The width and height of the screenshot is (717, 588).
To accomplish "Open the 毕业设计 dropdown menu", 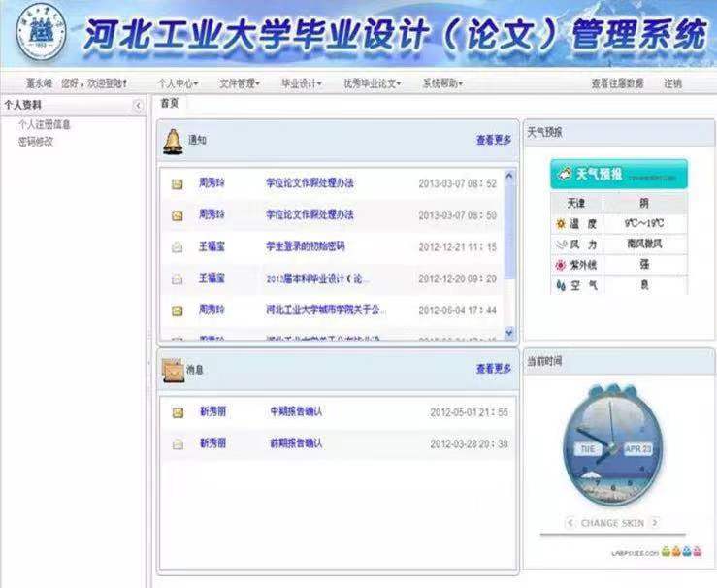I will [x=301, y=83].
